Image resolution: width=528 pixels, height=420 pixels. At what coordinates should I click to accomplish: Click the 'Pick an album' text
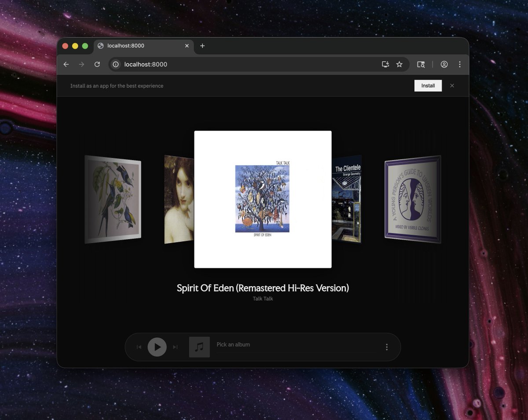point(233,344)
